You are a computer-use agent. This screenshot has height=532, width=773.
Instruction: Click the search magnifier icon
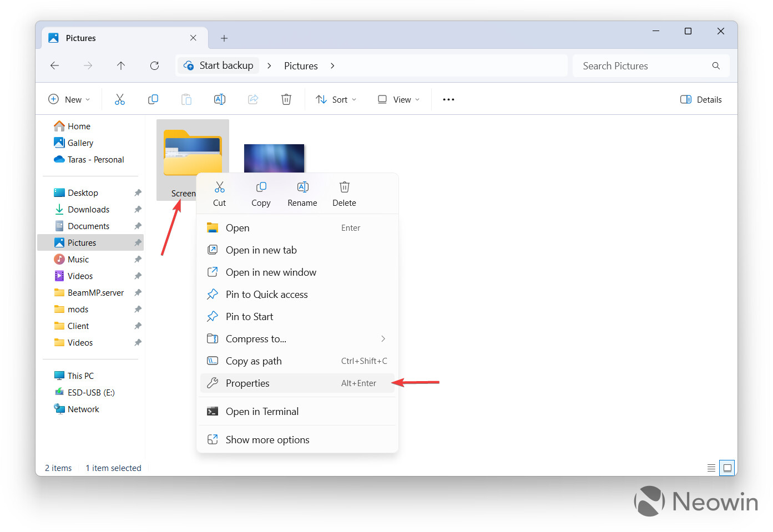pos(716,65)
